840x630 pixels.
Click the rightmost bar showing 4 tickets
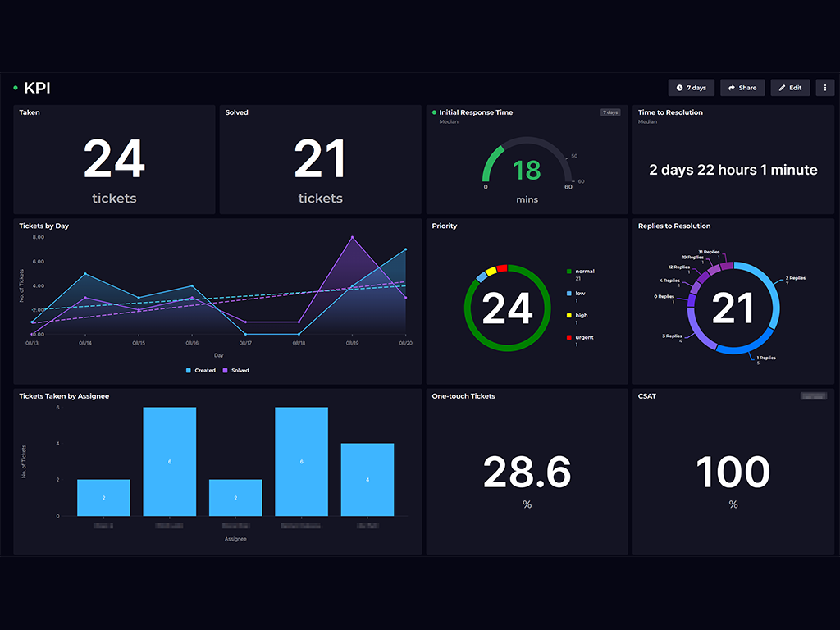[367, 480]
